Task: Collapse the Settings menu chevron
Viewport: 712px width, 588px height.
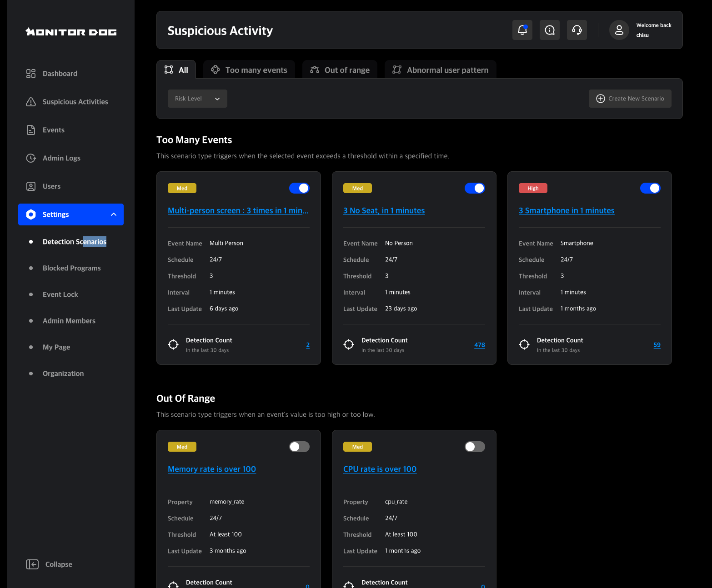Action: (x=114, y=214)
